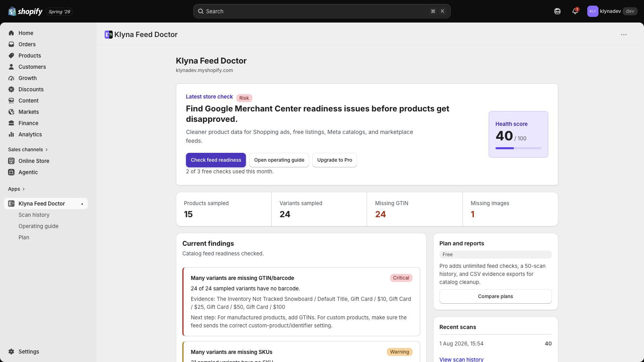
Task: Click the Free plan badge
Action: click(495, 255)
